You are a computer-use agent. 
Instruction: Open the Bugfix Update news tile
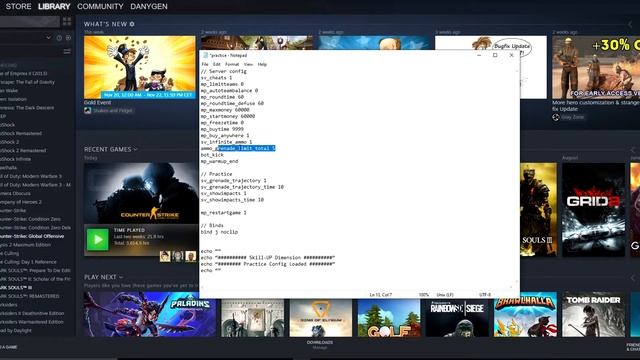533,67
